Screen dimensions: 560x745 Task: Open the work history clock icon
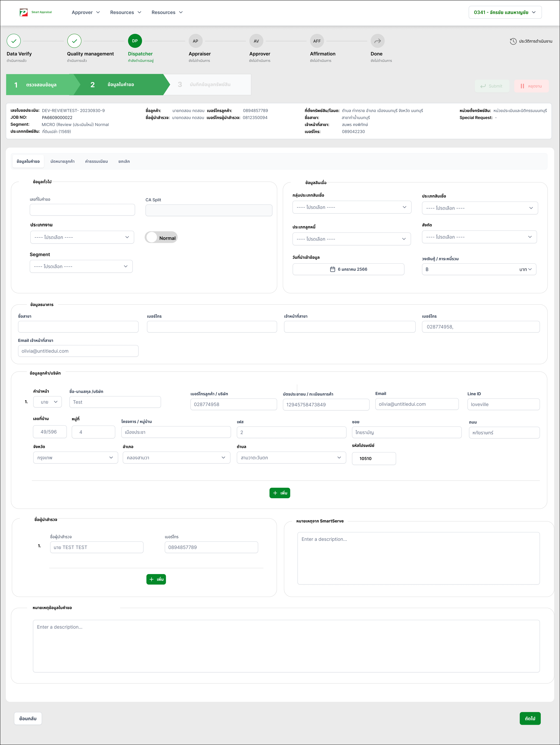513,41
